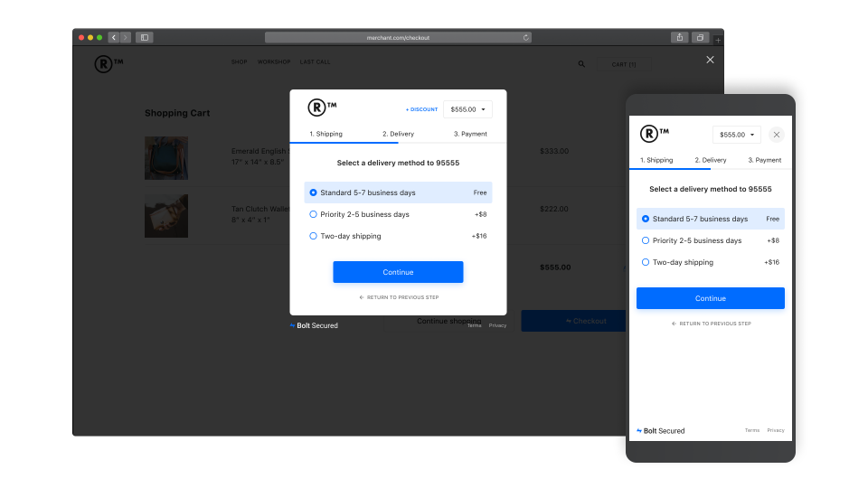Viewport: 868px width, 488px height.
Task: Click the Continue button in mobile view
Action: click(x=711, y=298)
